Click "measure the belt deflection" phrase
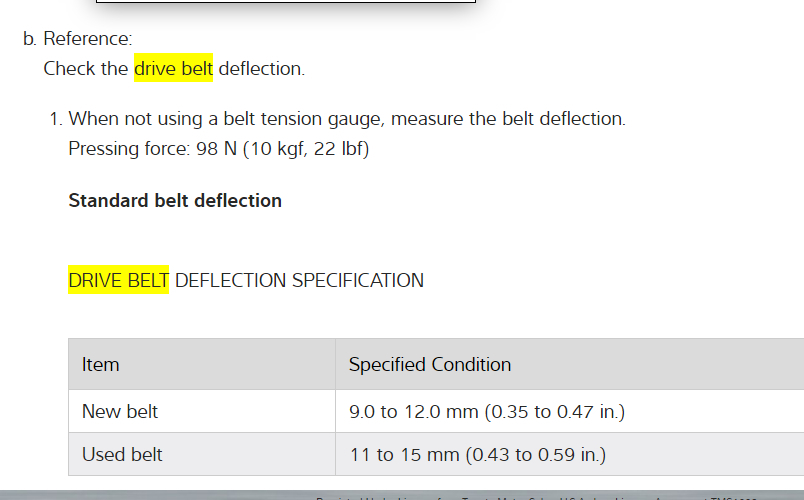Screen dimensions: 804x500 (x=508, y=119)
